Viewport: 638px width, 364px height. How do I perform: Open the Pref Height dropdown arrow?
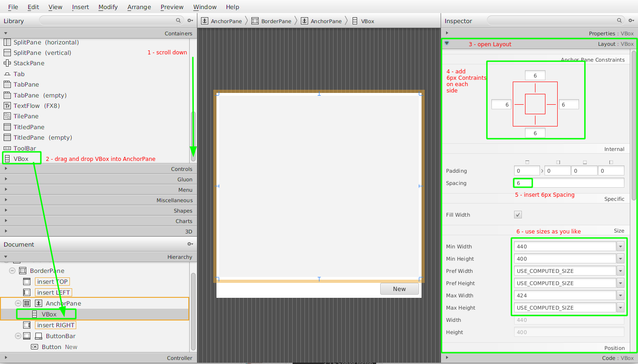pos(620,283)
